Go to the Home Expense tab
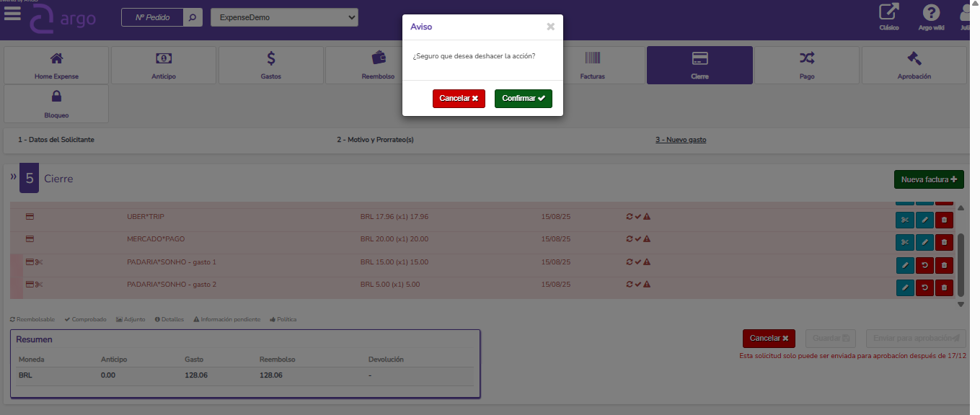980x415 pixels. click(x=56, y=66)
